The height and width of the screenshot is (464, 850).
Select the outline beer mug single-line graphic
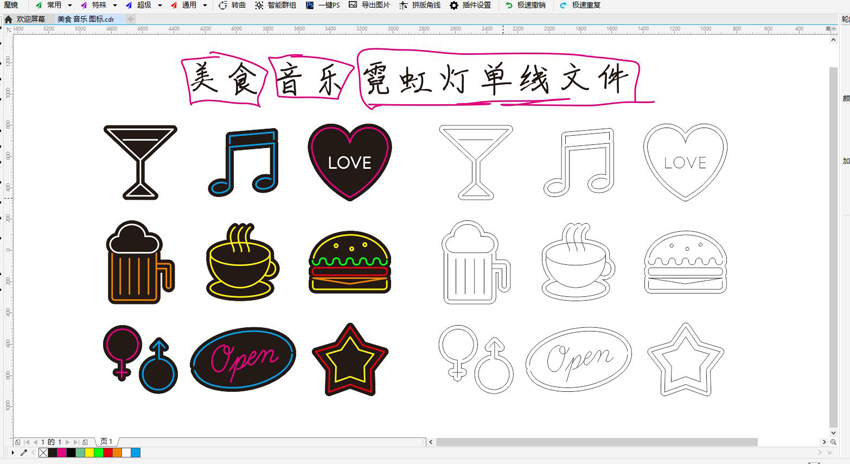(x=476, y=262)
